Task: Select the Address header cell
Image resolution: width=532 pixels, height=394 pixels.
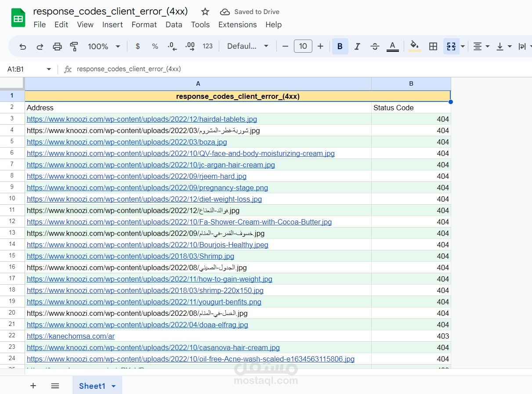Action: tap(198, 108)
